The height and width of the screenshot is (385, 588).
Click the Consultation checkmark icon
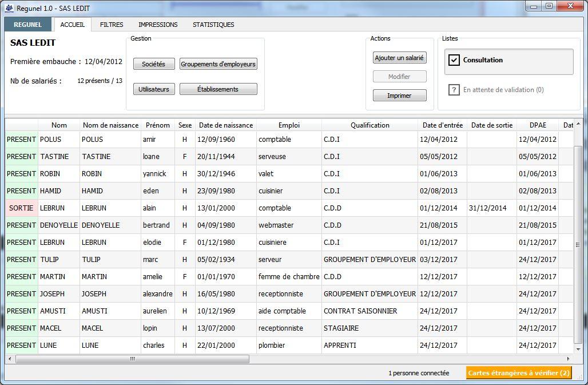454,60
